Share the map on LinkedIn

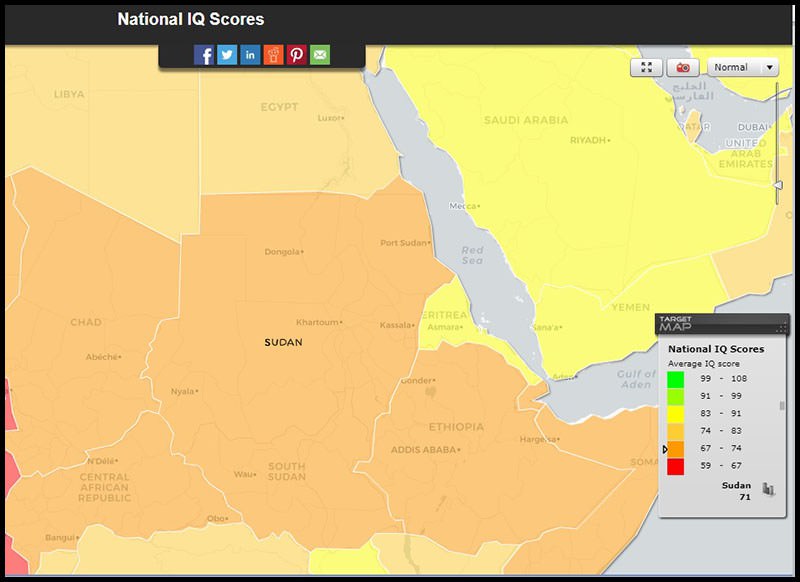pos(250,55)
